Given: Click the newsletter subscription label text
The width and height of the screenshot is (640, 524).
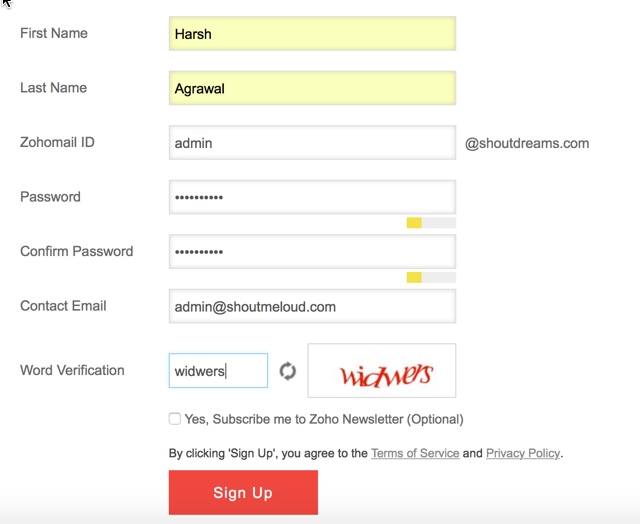Looking at the screenshot, I should coord(324,419).
